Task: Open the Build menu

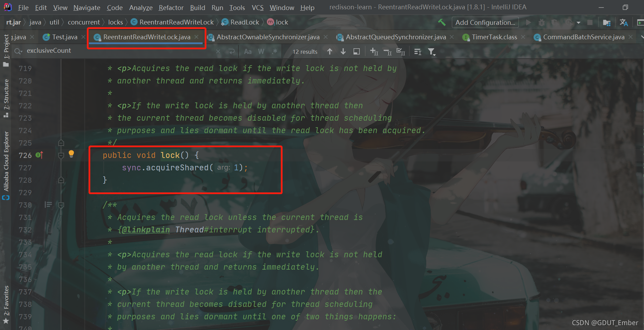Action: pyautogui.click(x=197, y=8)
